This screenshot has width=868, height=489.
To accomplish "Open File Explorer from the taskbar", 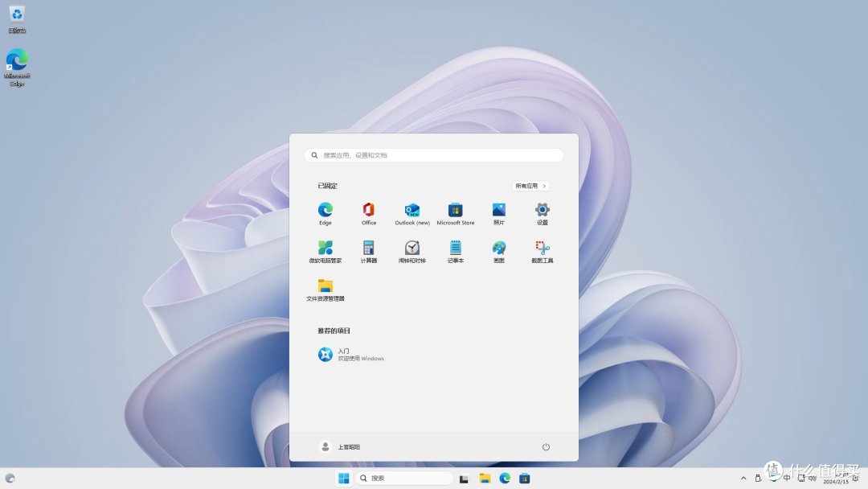I will 485,478.
